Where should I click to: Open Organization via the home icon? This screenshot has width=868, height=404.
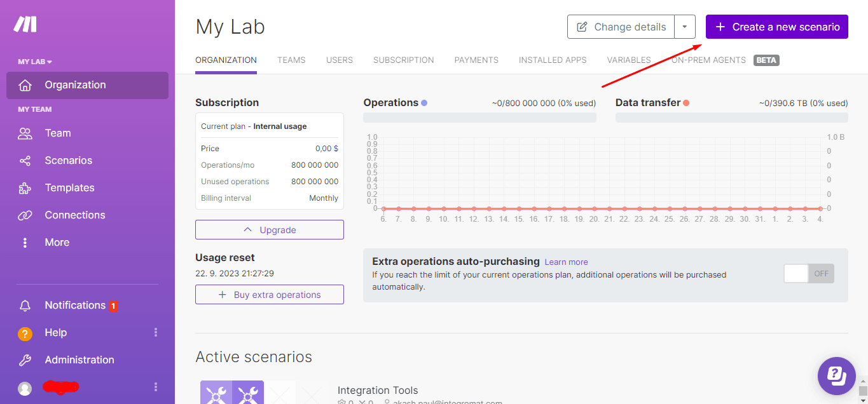25,85
